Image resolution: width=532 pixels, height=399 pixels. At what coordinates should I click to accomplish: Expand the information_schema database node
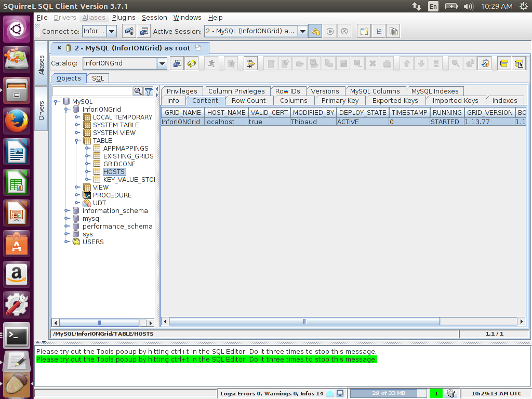pos(66,211)
